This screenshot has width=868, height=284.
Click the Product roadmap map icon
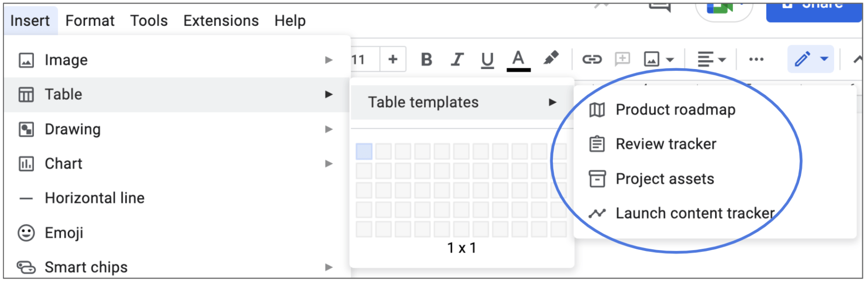(x=597, y=110)
